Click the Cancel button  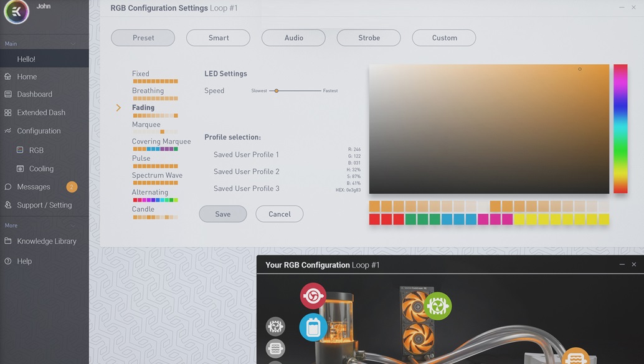[280, 214]
